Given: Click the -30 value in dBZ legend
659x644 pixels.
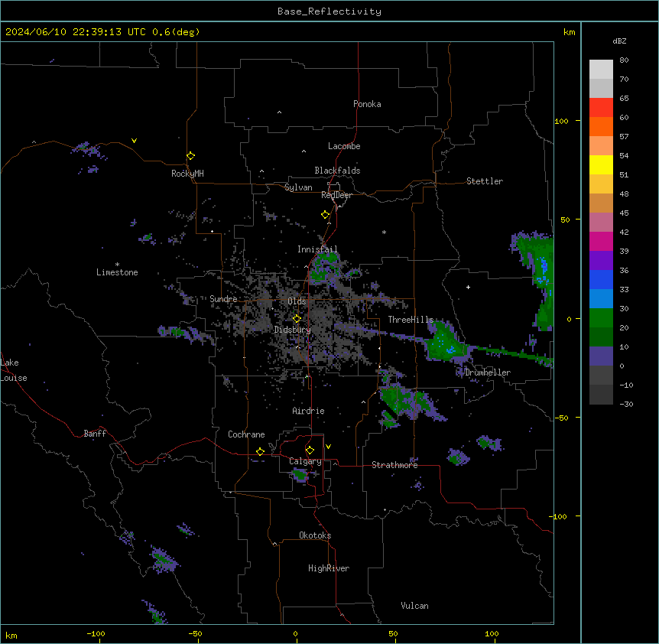Looking at the screenshot, I should pyautogui.click(x=626, y=404).
